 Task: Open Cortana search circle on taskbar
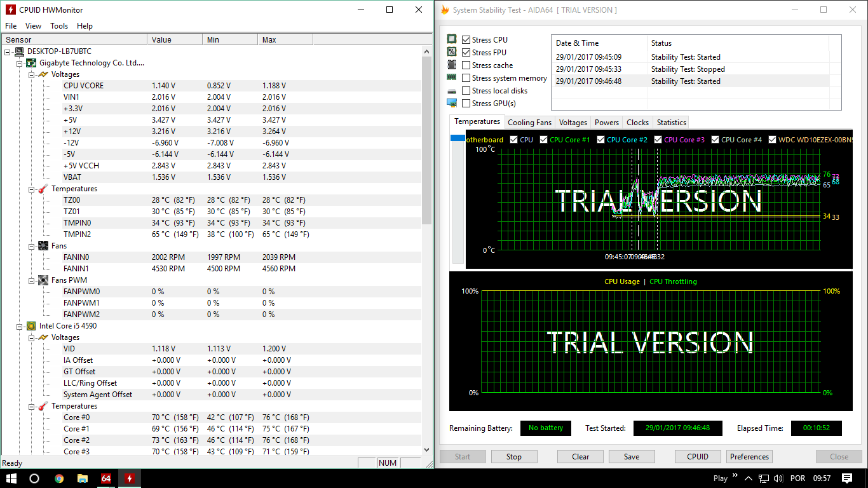click(x=34, y=478)
